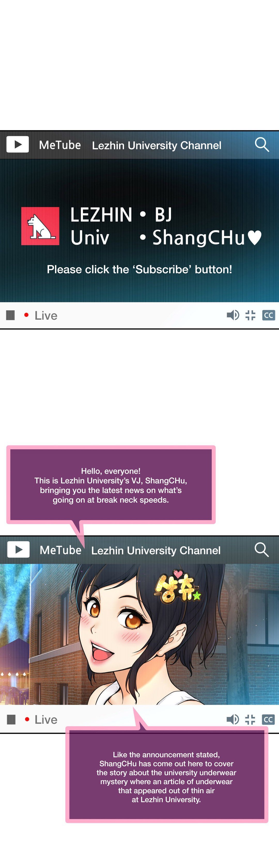Open Lezhin University Channel title in top header
This screenshot has width=279, height=868.
point(157,145)
